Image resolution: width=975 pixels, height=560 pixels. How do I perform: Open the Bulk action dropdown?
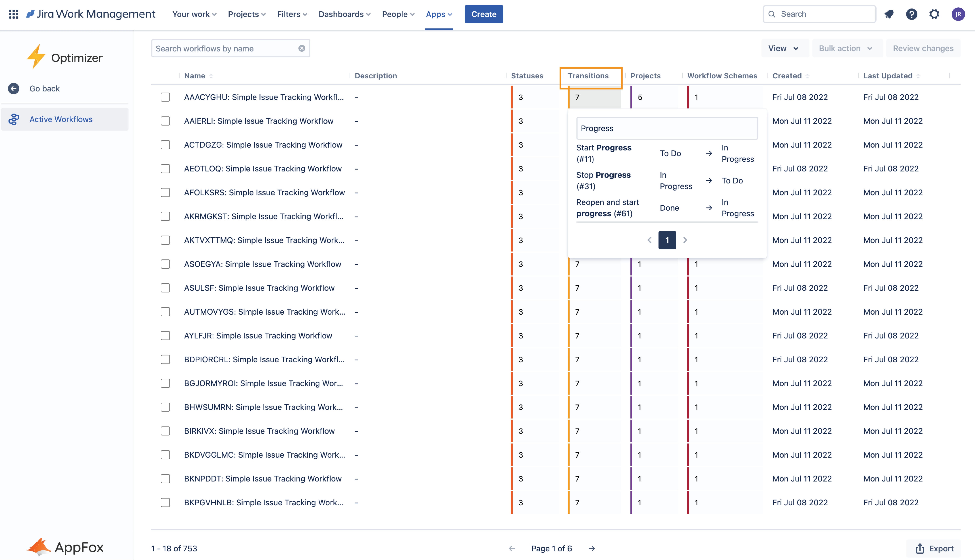click(847, 48)
